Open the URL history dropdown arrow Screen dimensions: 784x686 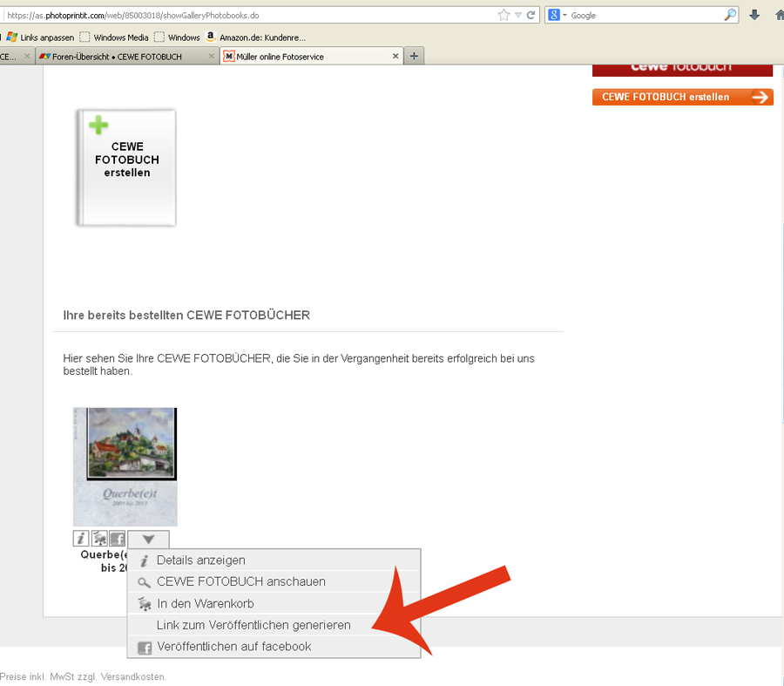click(518, 15)
